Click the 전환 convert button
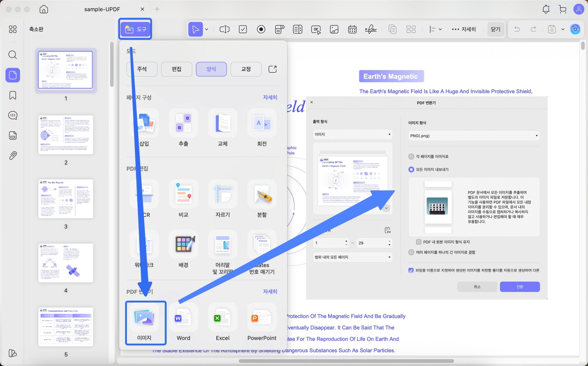 [520, 287]
